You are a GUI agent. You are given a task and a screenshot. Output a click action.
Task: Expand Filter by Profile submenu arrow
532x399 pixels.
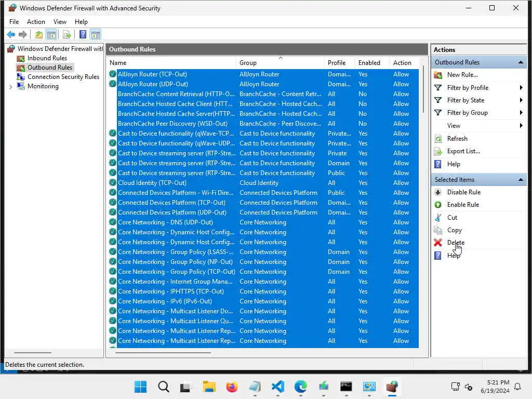click(521, 87)
